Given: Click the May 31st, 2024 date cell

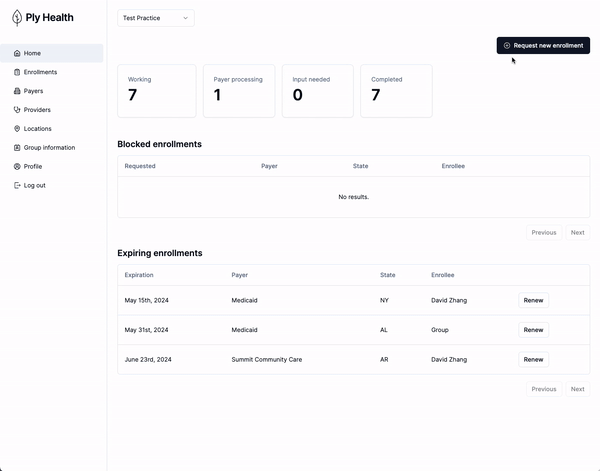Looking at the screenshot, I should 147,330.
